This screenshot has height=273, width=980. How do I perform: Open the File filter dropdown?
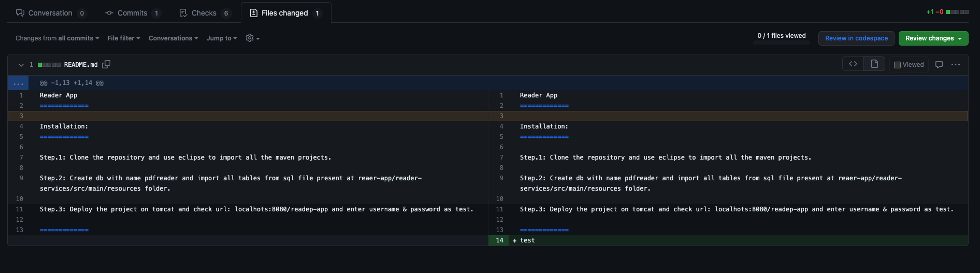point(124,38)
